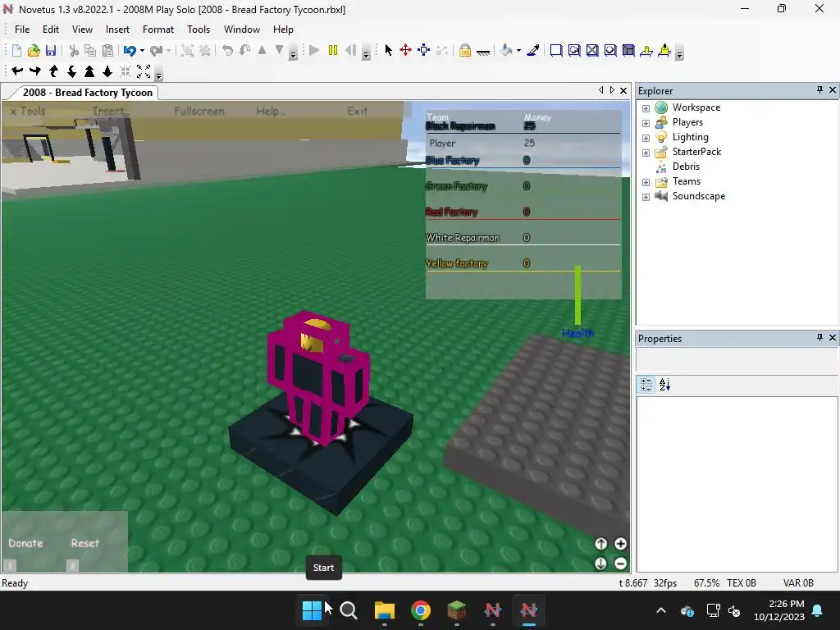This screenshot has width=840, height=630.
Task: Click the camera zoom in plus button
Action: pyautogui.click(x=620, y=544)
